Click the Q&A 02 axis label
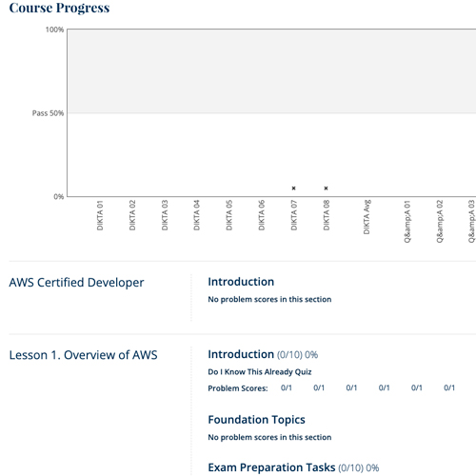 click(x=440, y=222)
